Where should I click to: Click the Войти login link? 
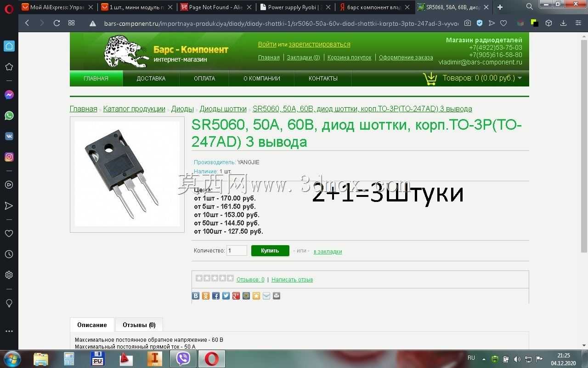267,44
